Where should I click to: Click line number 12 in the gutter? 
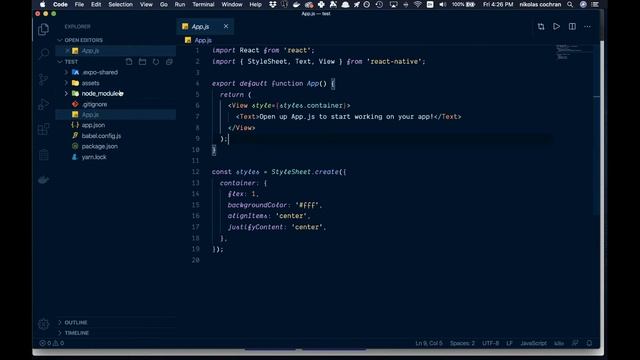[x=196, y=172]
